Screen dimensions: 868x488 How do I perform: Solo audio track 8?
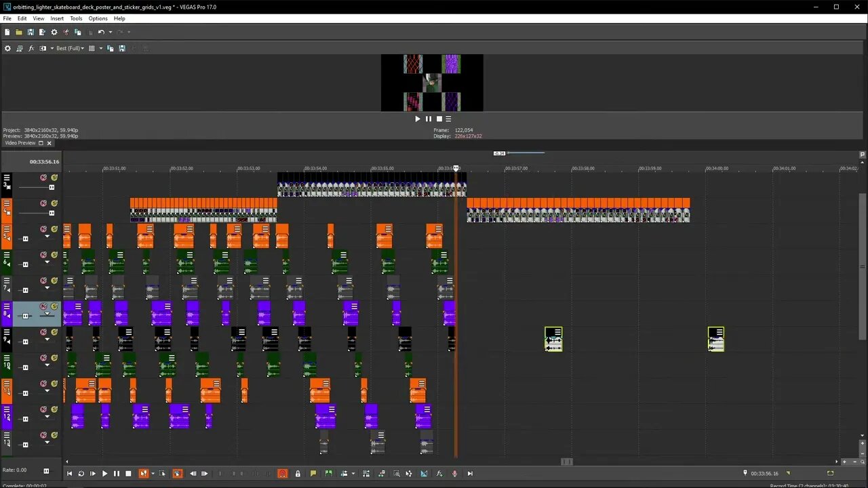(54, 306)
